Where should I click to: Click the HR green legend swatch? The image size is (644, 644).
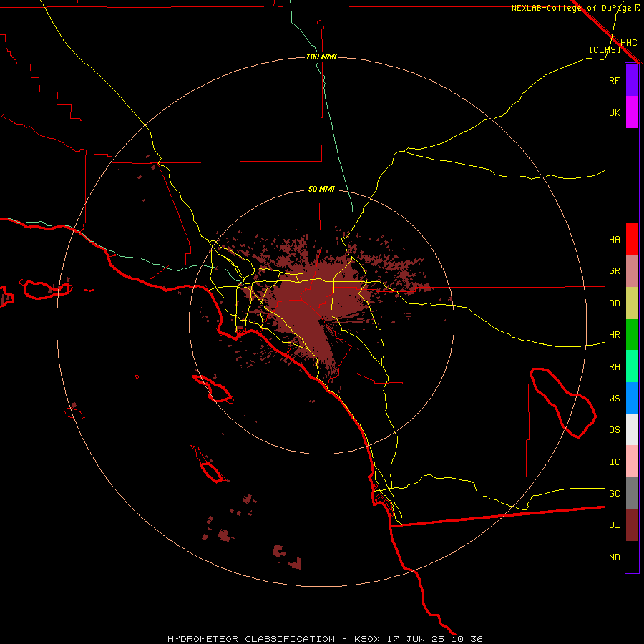coord(632,335)
